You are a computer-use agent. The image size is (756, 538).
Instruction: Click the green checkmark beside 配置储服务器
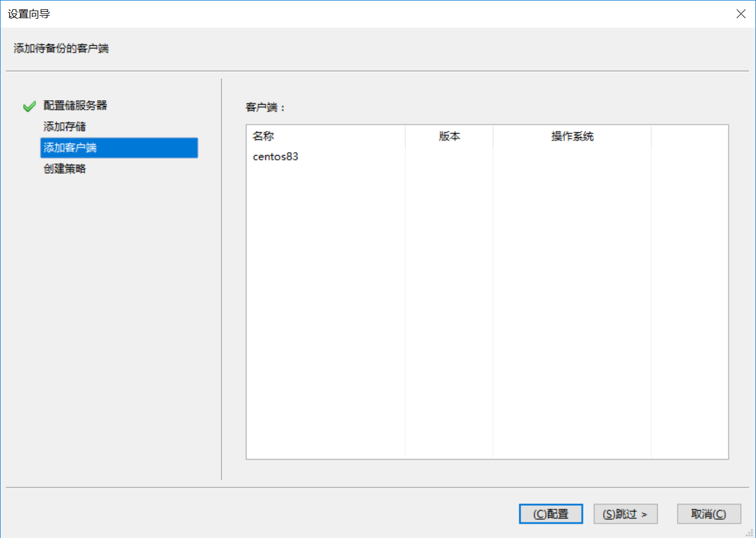click(x=29, y=107)
